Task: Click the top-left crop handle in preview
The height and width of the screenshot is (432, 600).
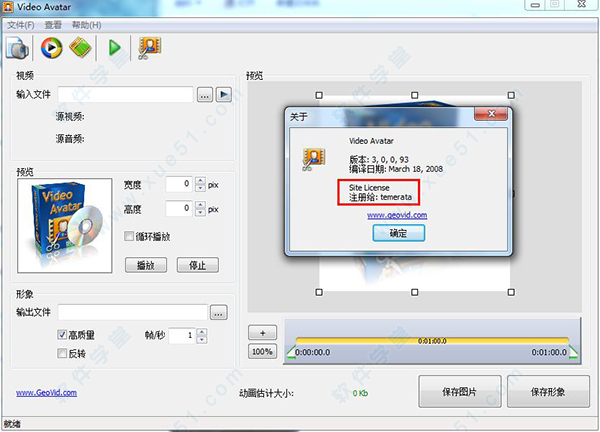Action: 319,95
